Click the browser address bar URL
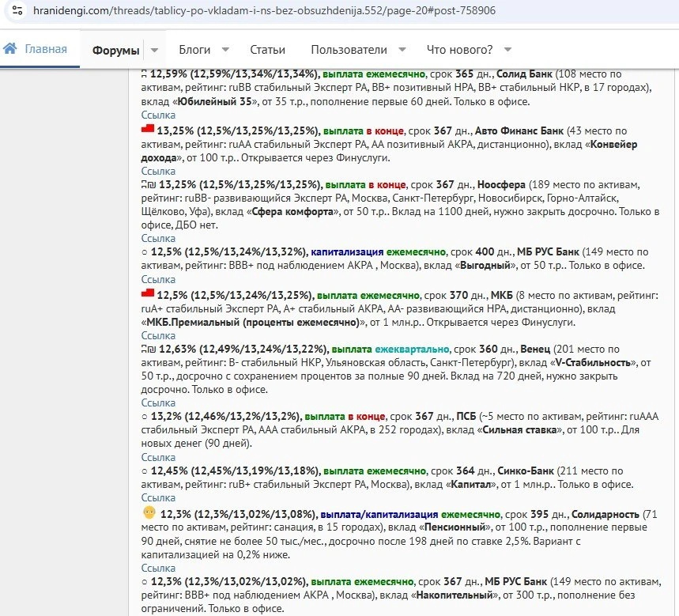679x616 pixels. point(264,10)
